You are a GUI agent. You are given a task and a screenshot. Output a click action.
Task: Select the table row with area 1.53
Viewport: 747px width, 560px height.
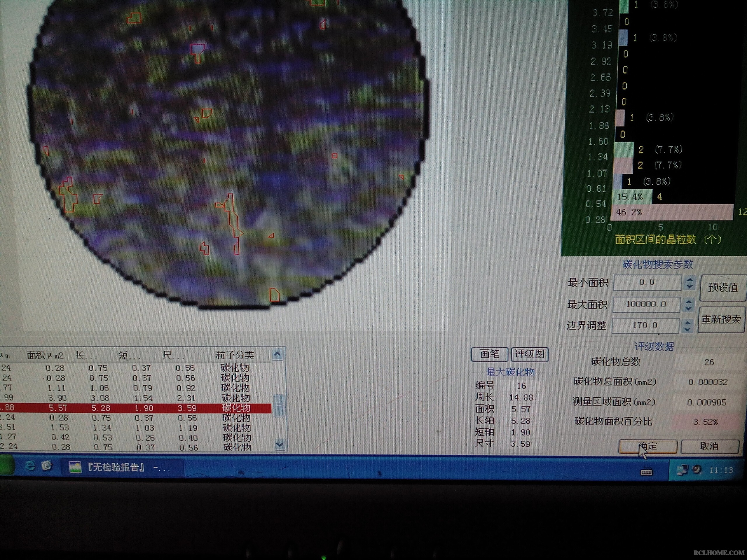pyautogui.click(x=135, y=428)
